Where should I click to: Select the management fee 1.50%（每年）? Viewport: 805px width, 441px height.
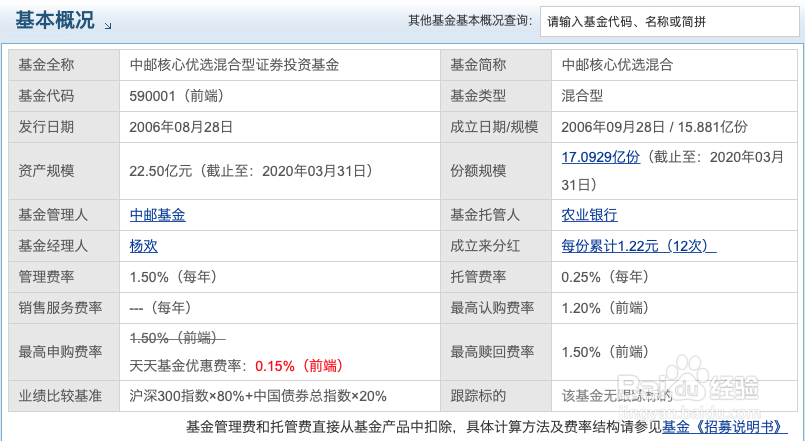(174, 277)
